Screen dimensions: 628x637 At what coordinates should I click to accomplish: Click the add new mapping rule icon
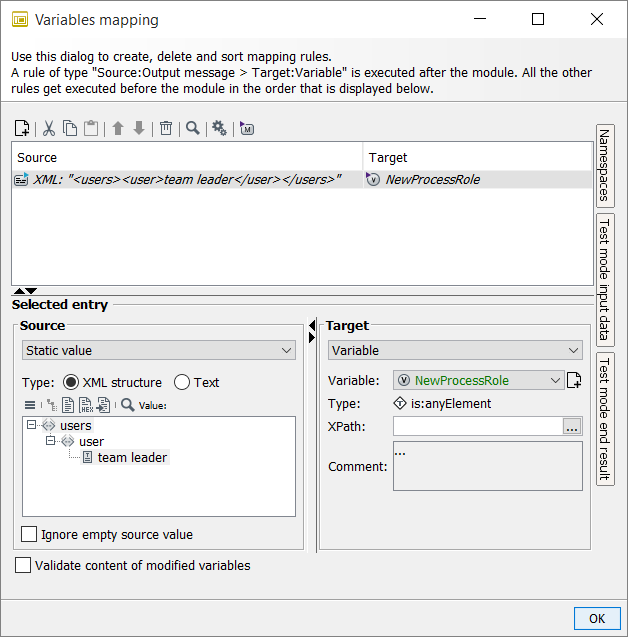click(x=22, y=128)
